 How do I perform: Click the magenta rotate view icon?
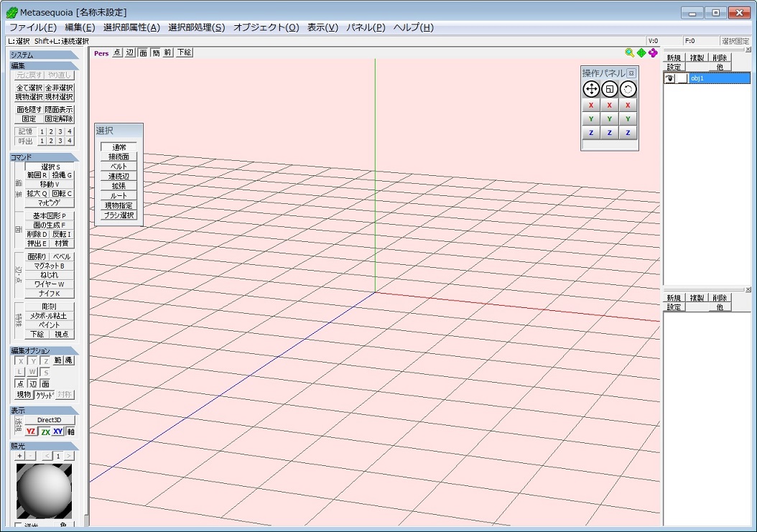click(653, 52)
